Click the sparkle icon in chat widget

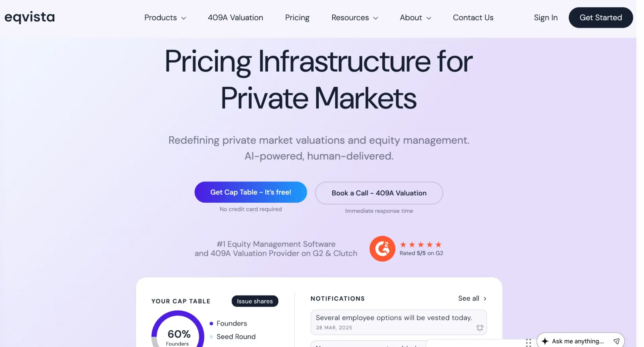[x=545, y=341]
